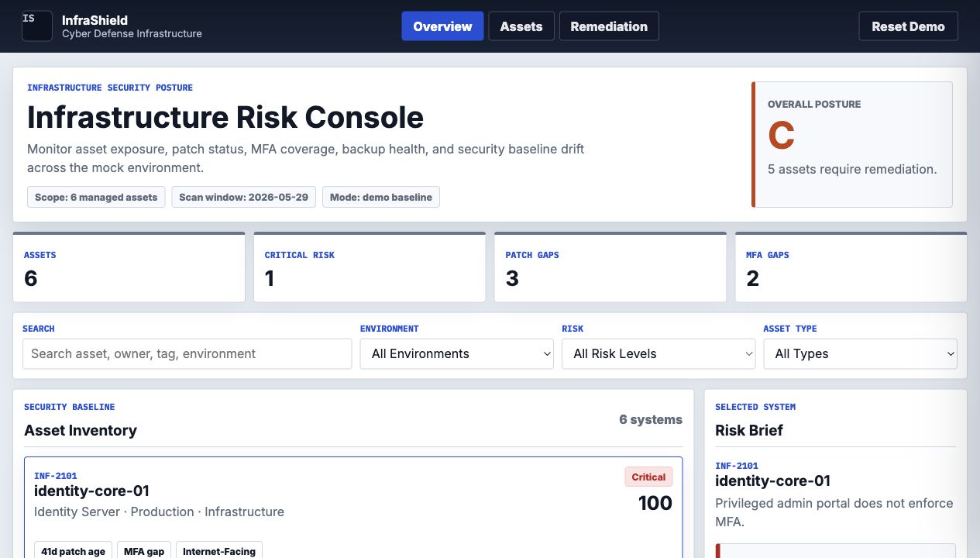
Task: Click the InfraShield IS logo icon
Action: 37,26
